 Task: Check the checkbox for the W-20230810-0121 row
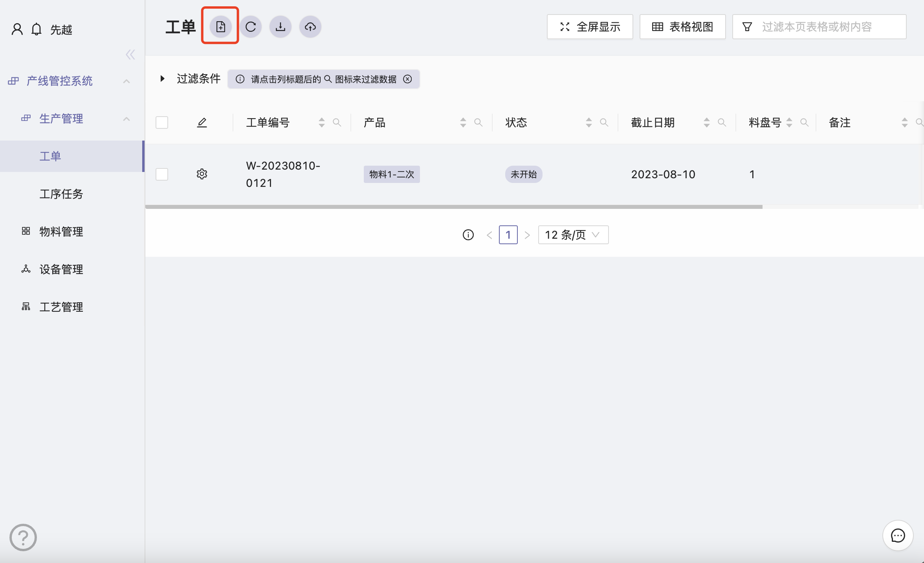point(162,174)
